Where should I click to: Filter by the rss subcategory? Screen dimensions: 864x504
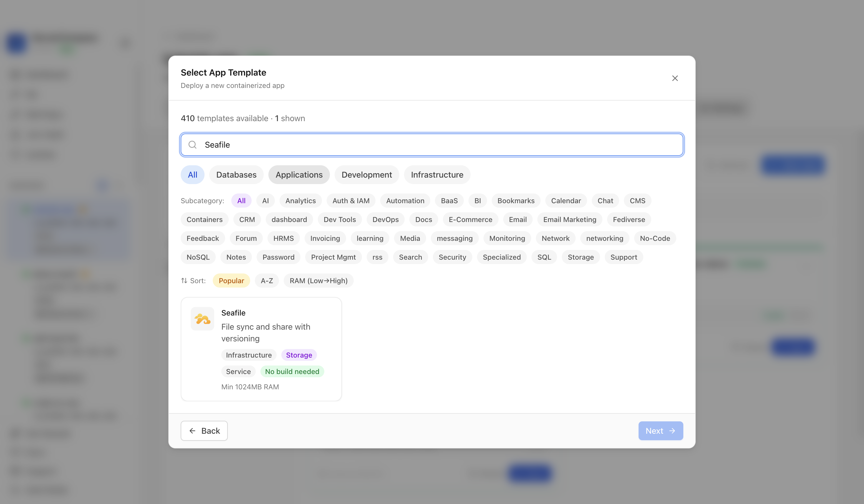tap(377, 257)
